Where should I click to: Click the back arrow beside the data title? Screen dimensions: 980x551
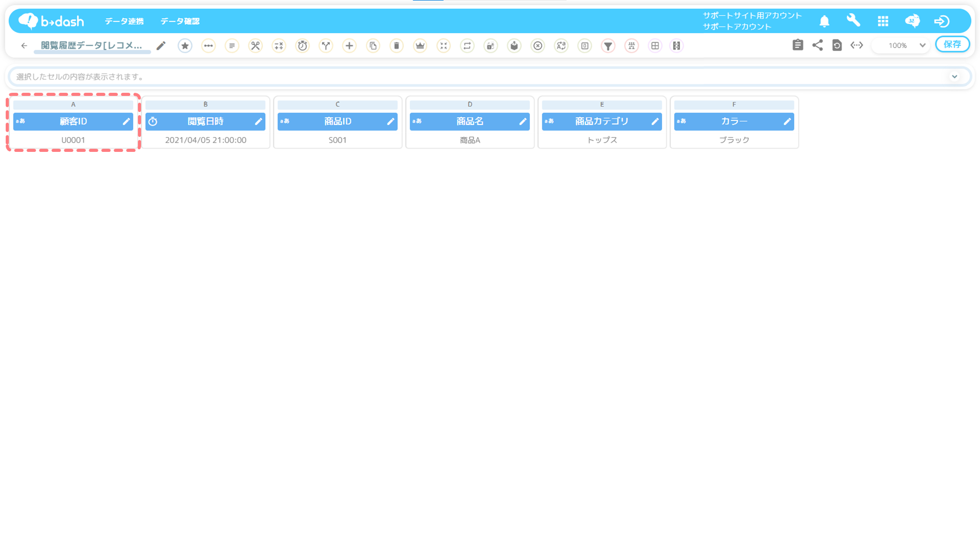pos(24,46)
